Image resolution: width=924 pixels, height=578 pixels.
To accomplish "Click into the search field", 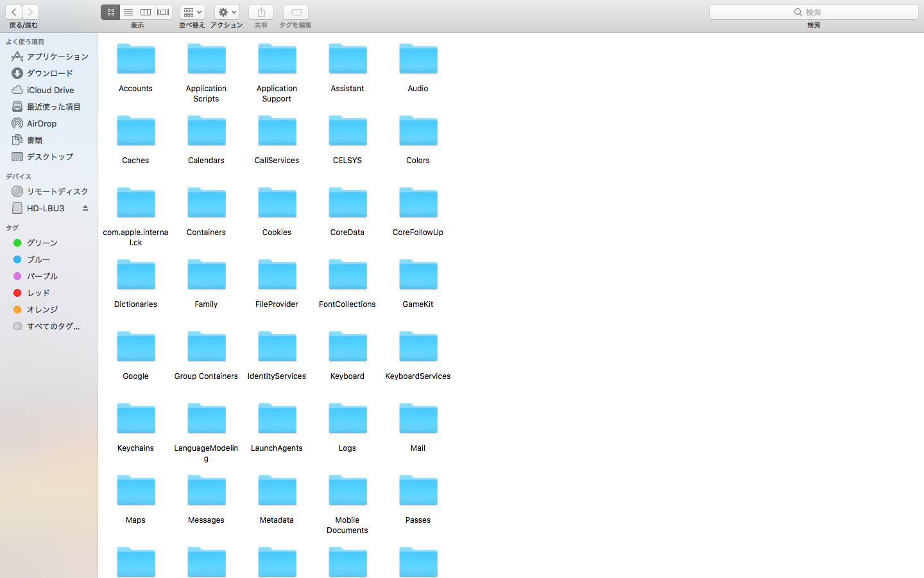I will (814, 12).
